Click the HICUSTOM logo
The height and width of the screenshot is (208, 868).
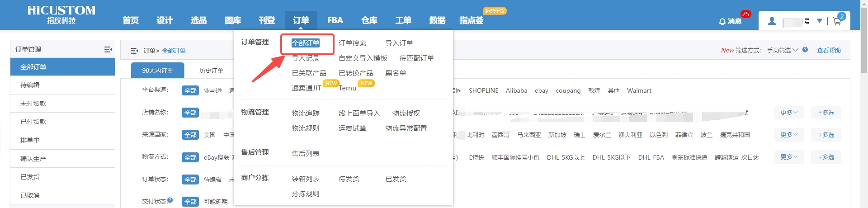point(61,15)
